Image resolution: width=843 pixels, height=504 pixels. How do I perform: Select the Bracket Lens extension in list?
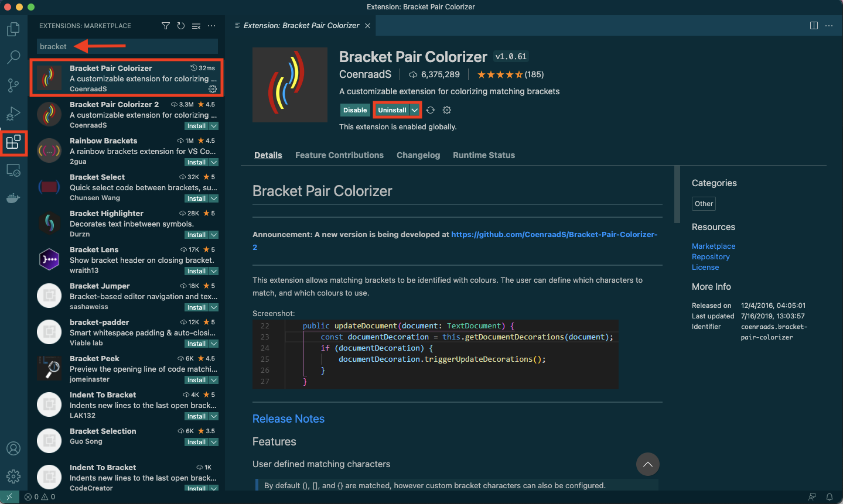126,260
